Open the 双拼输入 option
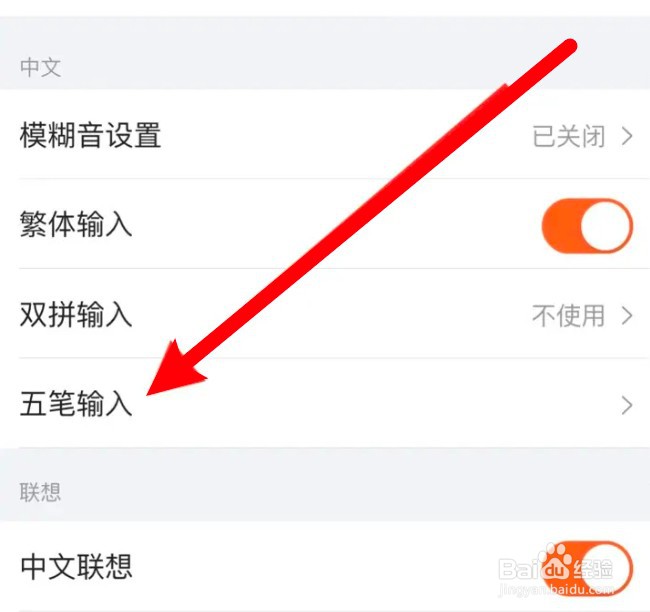The width and height of the screenshot is (650, 612). click(x=325, y=314)
